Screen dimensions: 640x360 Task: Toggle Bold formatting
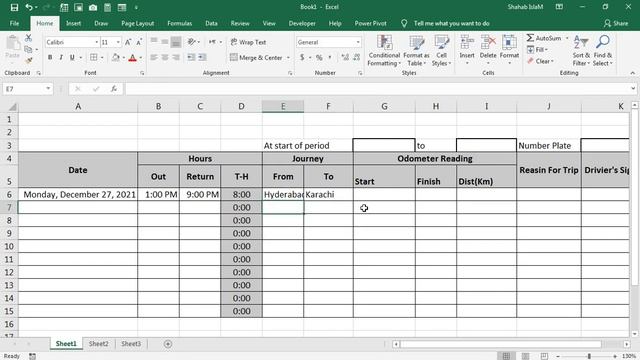pos(50,58)
